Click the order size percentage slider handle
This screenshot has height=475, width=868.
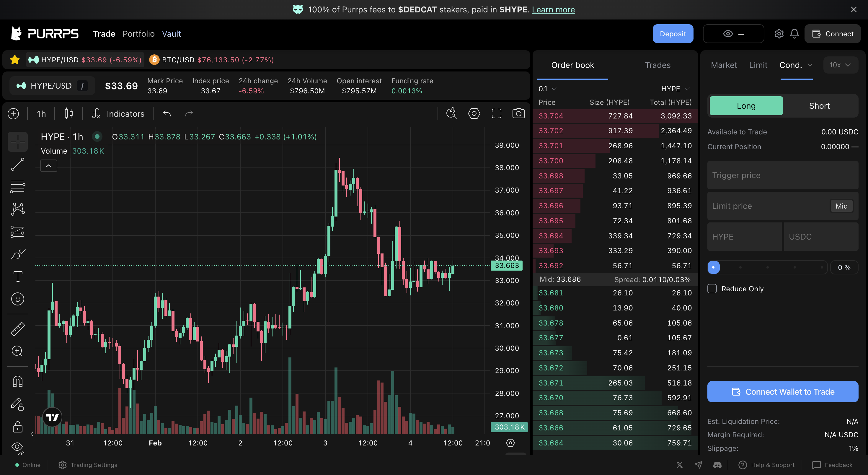pyautogui.click(x=713, y=267)
